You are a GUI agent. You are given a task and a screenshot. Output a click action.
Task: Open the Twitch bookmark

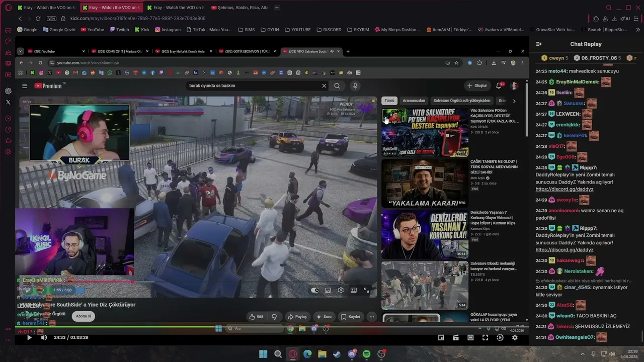119,30
